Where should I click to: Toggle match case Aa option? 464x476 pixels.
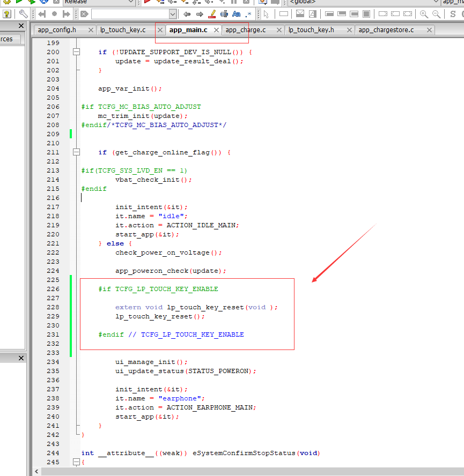(237, 14)
